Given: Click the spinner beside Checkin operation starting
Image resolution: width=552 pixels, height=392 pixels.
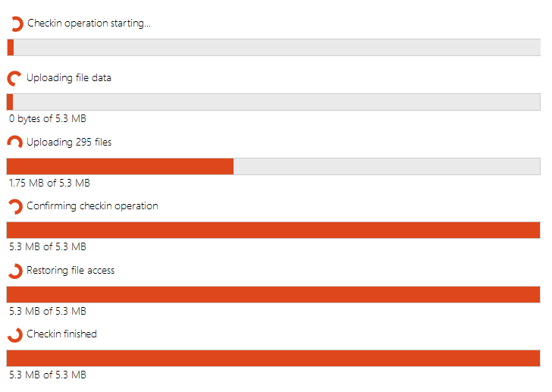Looking at the screenshot, I should (16, 24).
